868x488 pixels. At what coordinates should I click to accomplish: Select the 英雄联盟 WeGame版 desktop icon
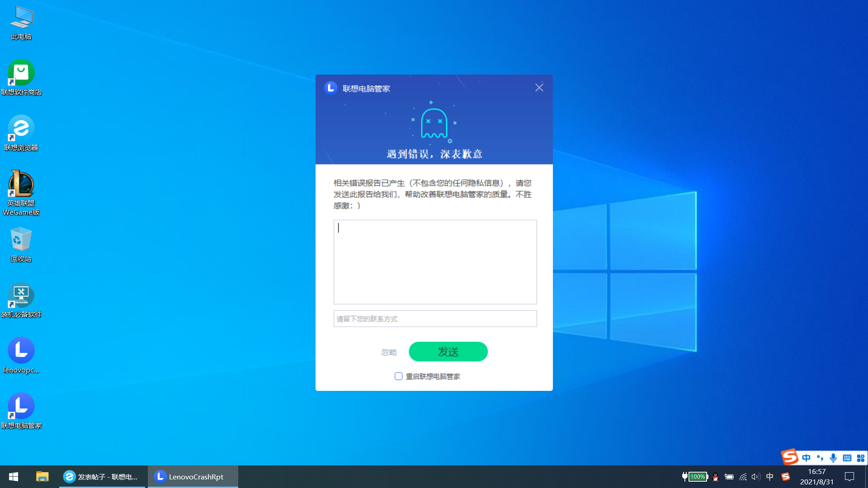click(21, 193)
